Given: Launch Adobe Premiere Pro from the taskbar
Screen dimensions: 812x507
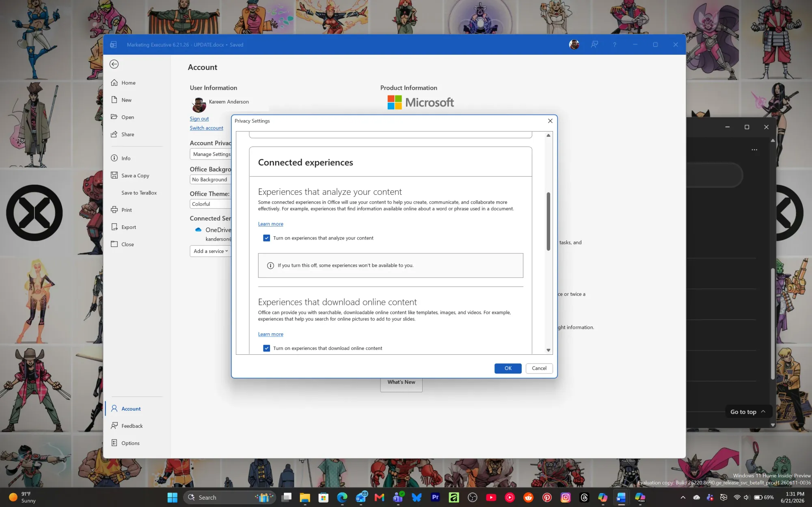Looking at the screenshot, I should coord(435,497).
